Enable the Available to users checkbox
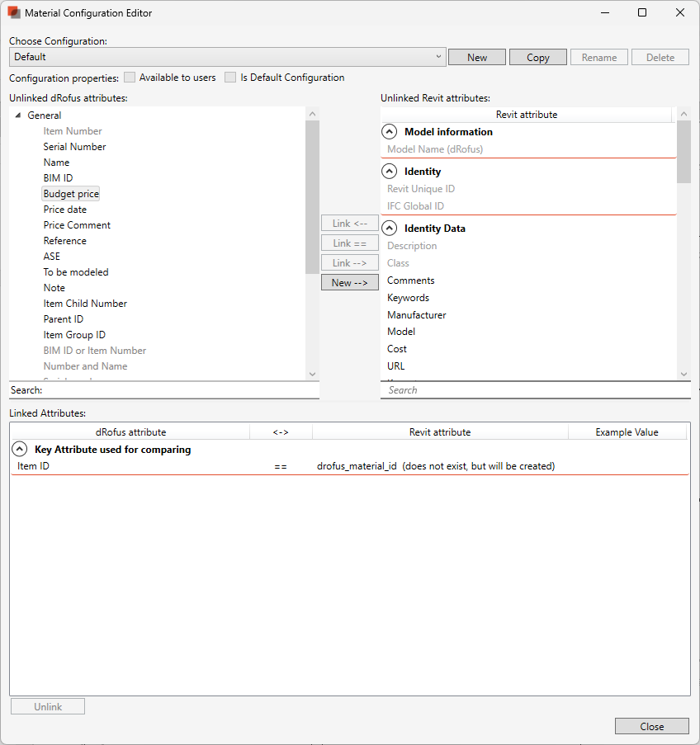700x745 pixels. pyautogui.click(x=130, y=78)
